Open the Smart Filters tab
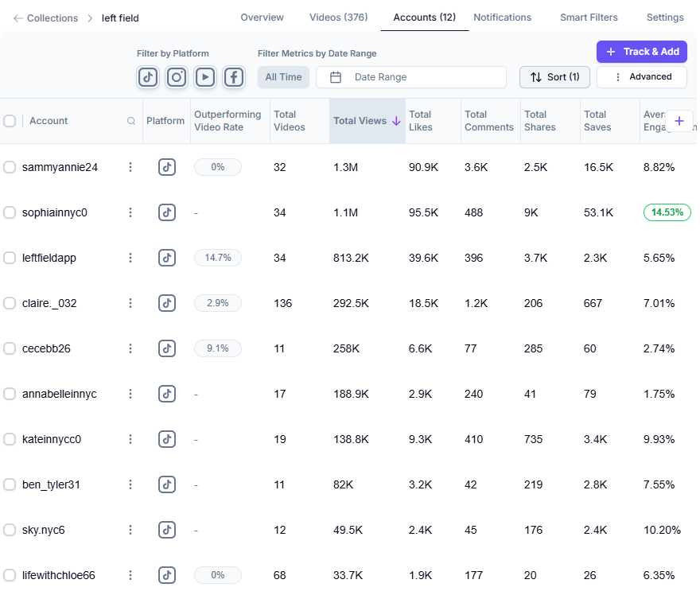Screen dimensions: 700x599 [589, 18]
